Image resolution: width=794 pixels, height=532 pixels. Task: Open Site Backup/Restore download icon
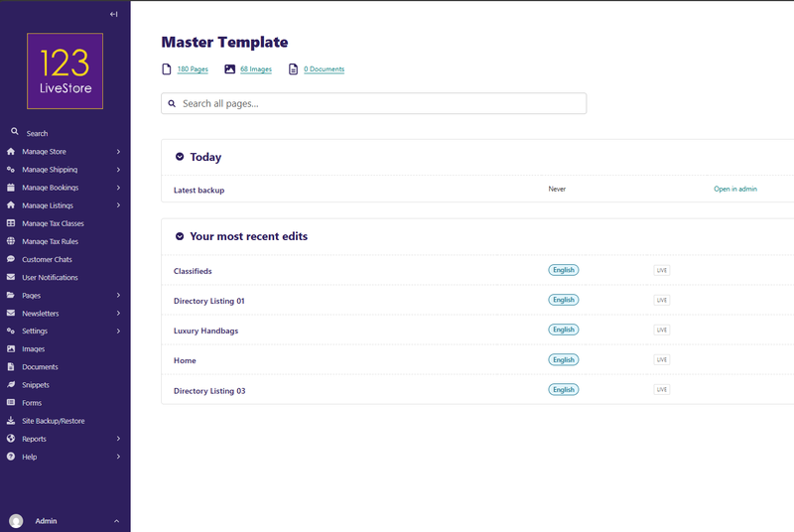[x=11, y=421]
